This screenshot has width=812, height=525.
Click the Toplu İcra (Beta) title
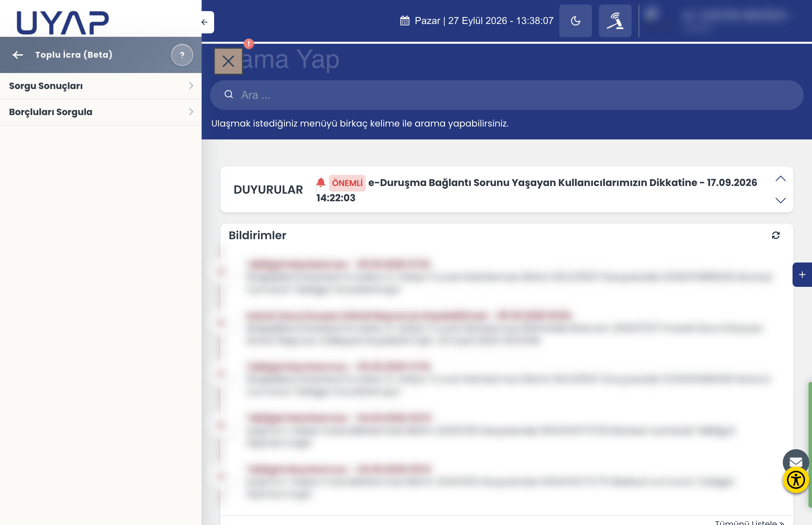[x=74, y=55]
